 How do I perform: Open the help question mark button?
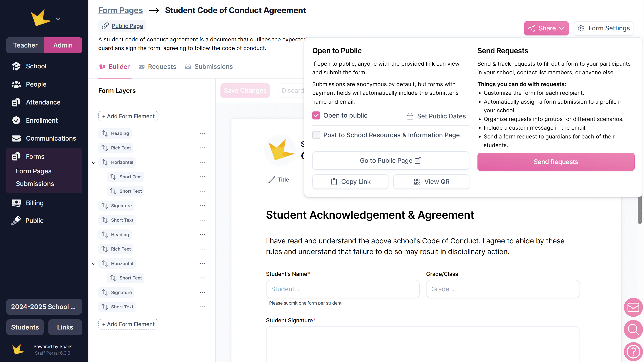click(633, 351)
